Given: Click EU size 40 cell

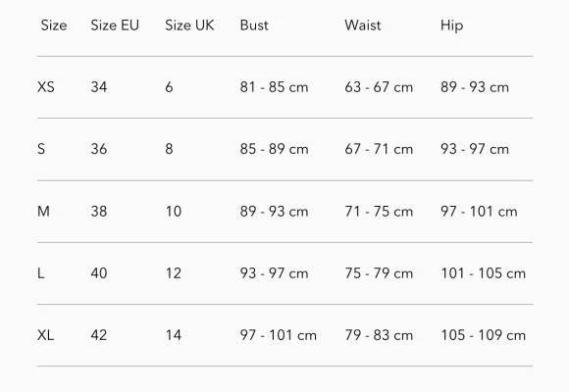Looking at the screenshot, I should pos(99,273).
